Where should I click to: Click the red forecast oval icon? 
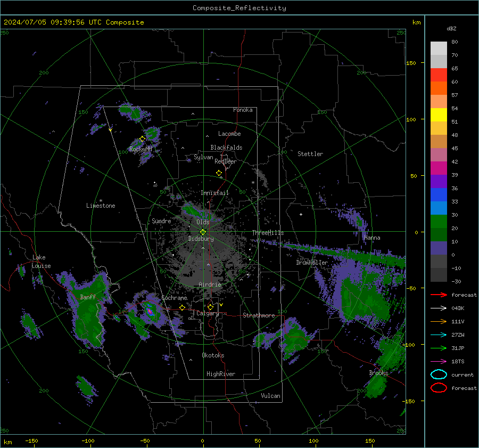pos(439,388)
